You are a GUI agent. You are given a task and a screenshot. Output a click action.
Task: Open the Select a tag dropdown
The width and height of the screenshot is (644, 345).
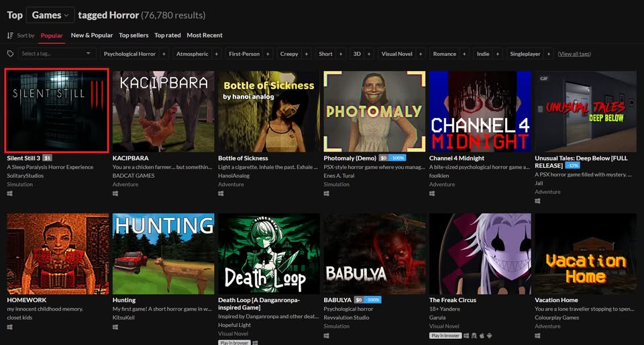[x=56, y=54]
